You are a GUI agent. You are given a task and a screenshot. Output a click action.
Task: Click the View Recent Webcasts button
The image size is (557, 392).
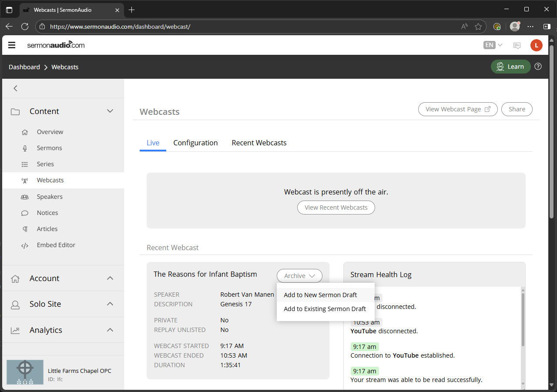click(336, 208)
